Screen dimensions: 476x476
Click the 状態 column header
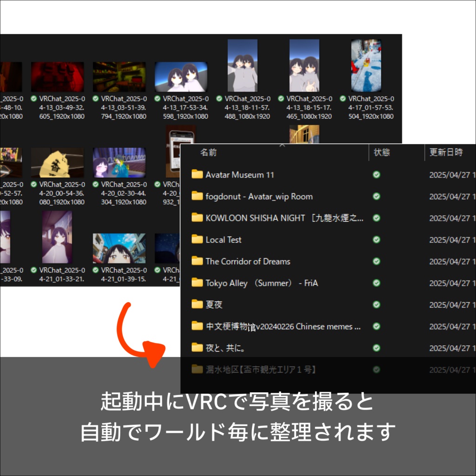[383, 152]
